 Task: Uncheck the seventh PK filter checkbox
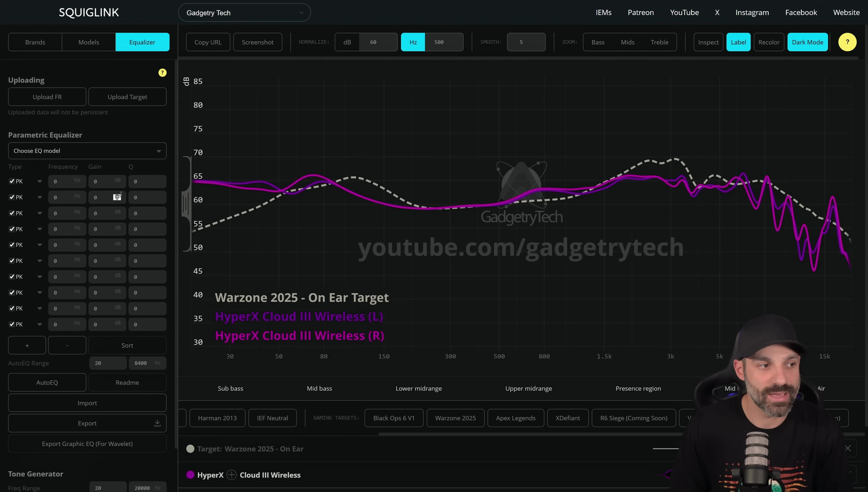coord(12,277)
